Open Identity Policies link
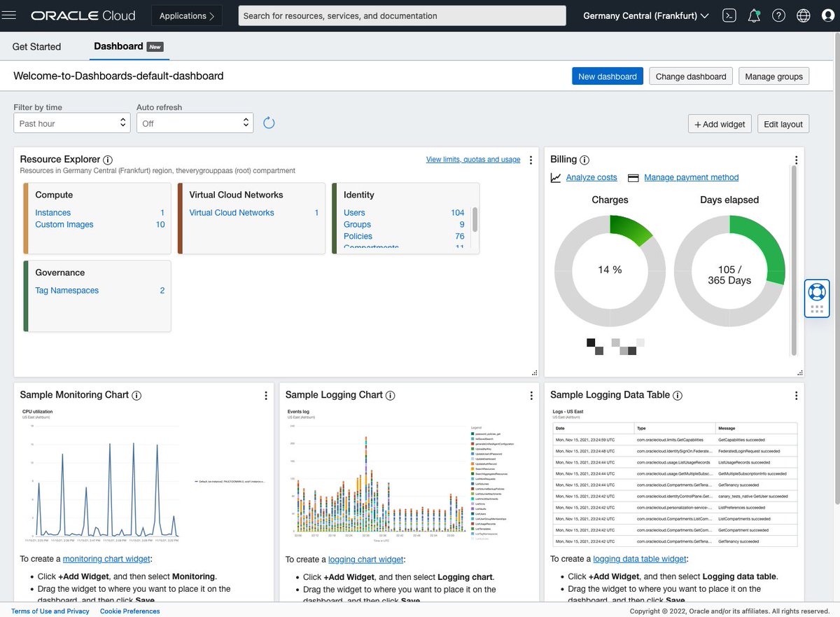Screen dimensions: 840x617 coord(358,237)
